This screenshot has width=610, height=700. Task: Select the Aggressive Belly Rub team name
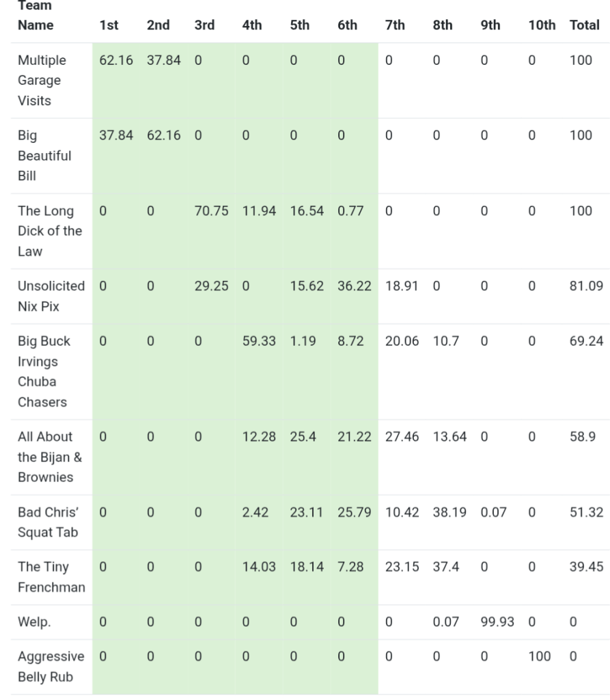(51, 666)
